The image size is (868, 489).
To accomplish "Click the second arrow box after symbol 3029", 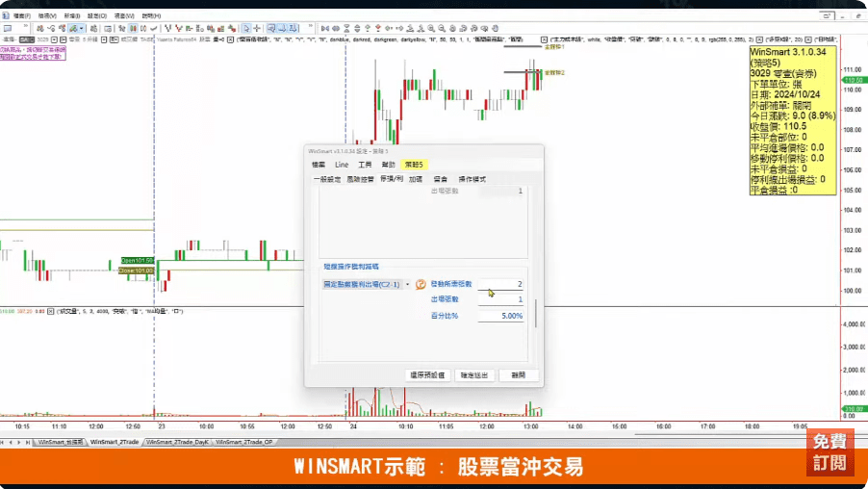I will tap(64, 39).
